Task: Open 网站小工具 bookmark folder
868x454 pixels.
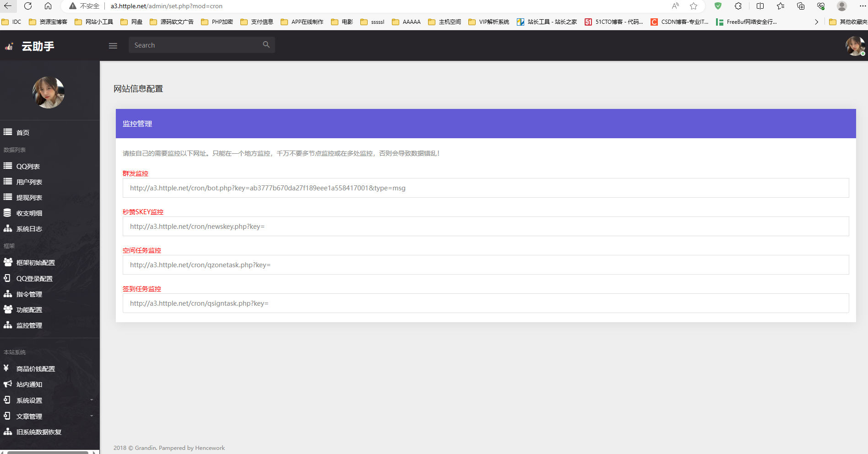Action: 94,22
